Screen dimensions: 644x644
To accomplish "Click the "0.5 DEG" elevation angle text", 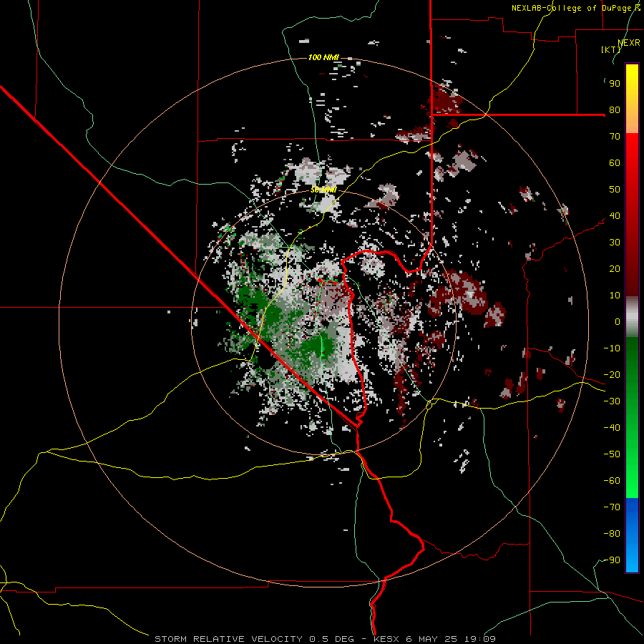I will tap(333, 639).
